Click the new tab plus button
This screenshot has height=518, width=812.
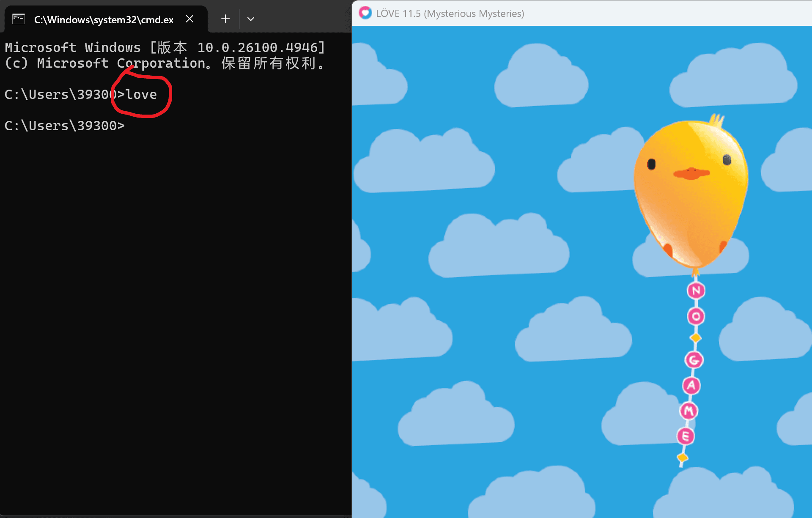[x=225, y=19]
